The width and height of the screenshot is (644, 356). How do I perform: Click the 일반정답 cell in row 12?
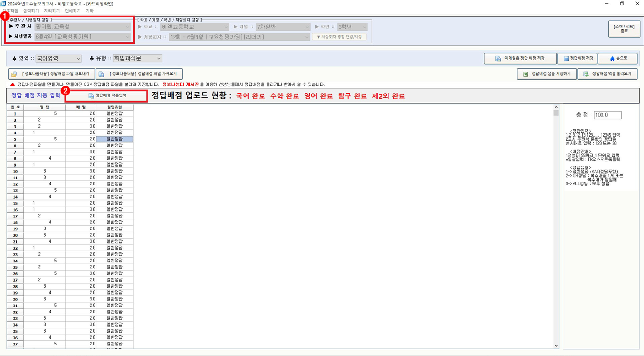[115, 184]
